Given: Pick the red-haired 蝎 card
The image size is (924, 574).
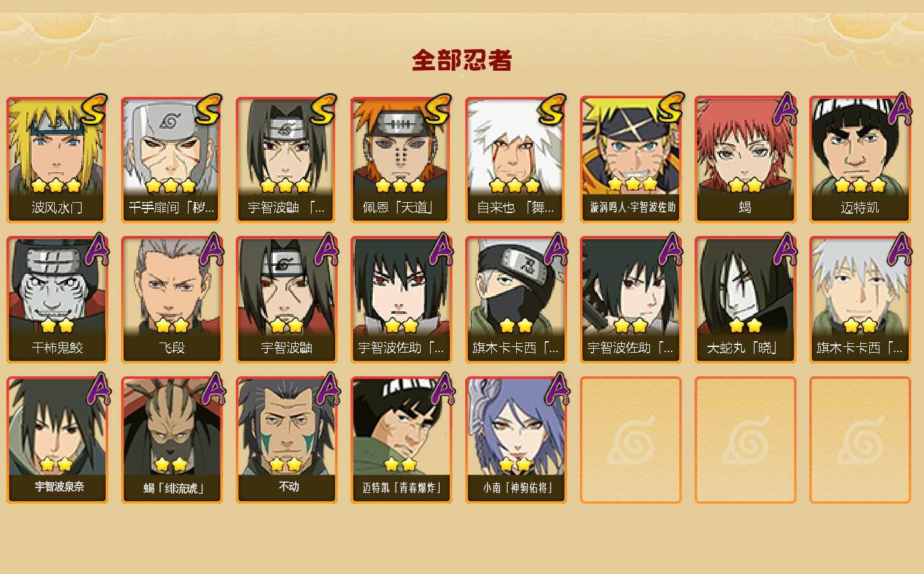Looking at the screenshot, I should (x=745, y=159).
